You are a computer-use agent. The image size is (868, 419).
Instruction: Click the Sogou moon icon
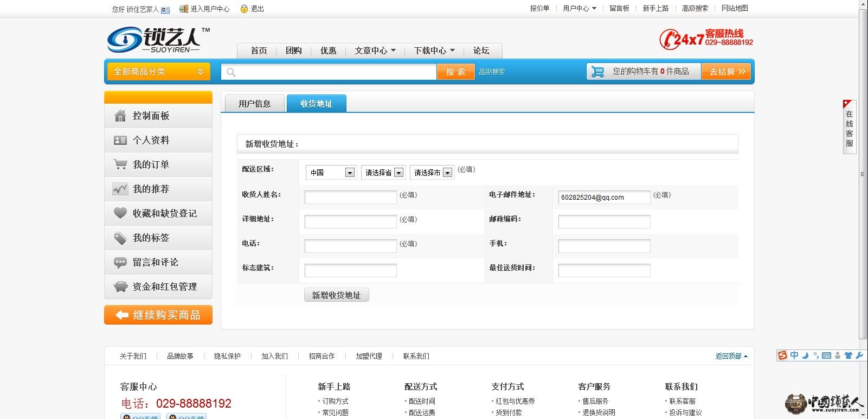(x=806, y=355)
